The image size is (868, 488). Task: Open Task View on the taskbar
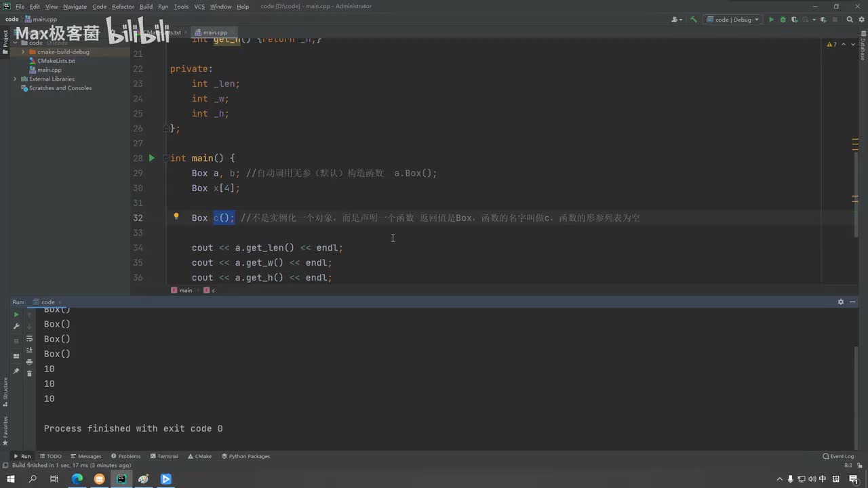click(54, 479)
